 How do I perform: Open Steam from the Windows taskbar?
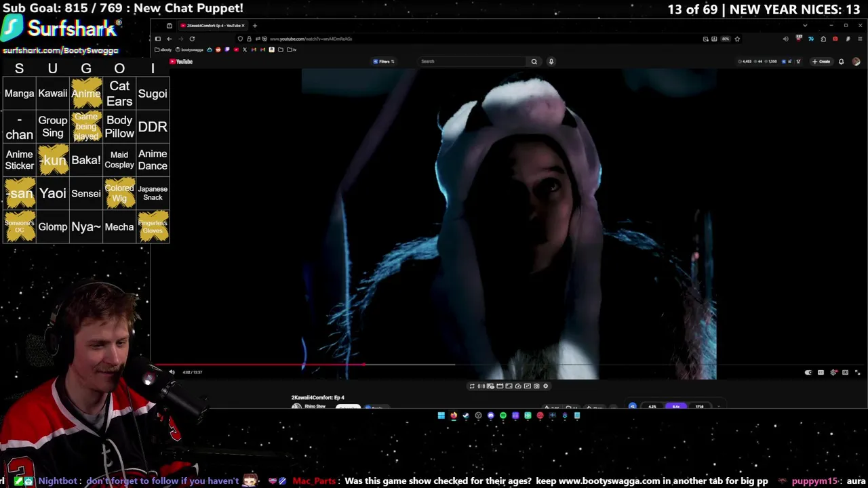(x=465, y=415)
